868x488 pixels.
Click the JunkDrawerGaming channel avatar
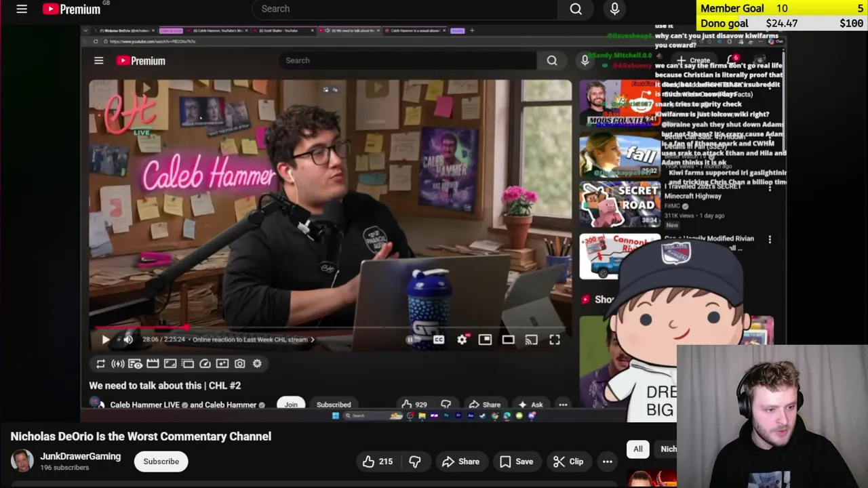coord(22,461)
